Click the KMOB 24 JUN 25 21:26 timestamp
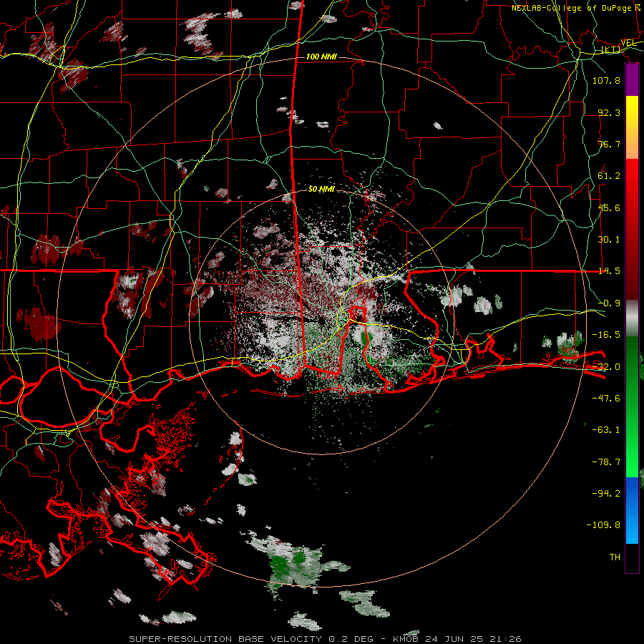The height and width of the screenshot is (644, 644). (457, 639)
